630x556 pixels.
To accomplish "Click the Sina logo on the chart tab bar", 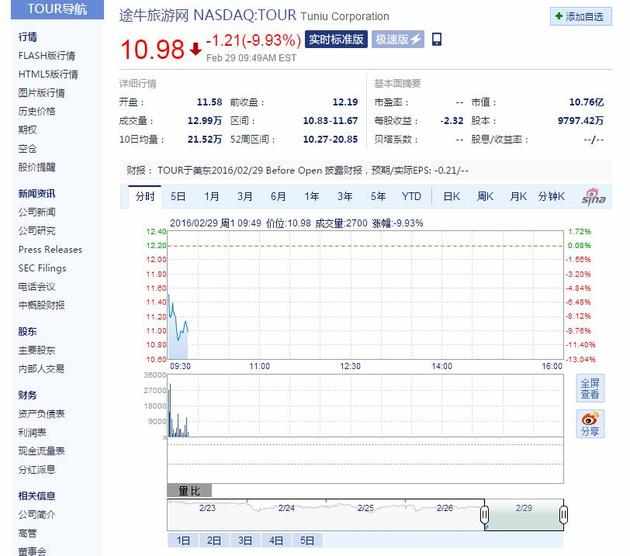I will [594, 196].
